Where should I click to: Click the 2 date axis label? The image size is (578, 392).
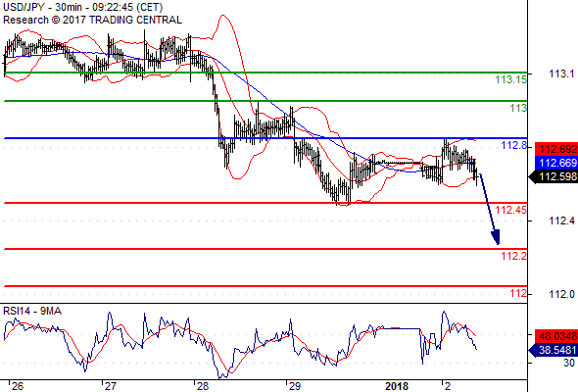coord(448,386)
